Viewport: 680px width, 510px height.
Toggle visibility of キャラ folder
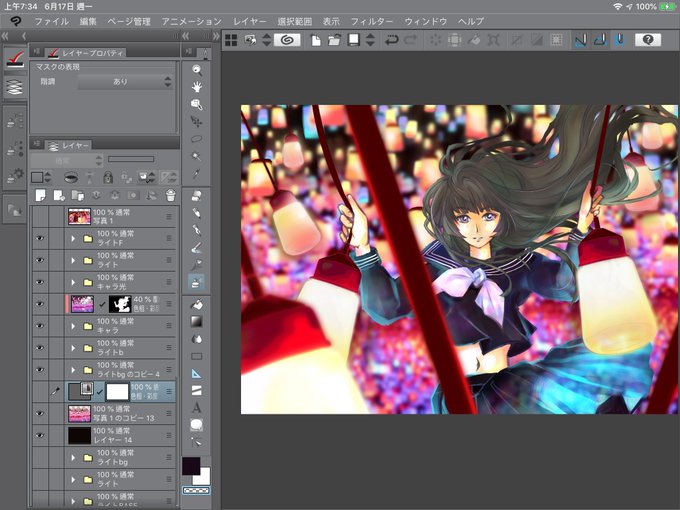(x=40, y=326)
